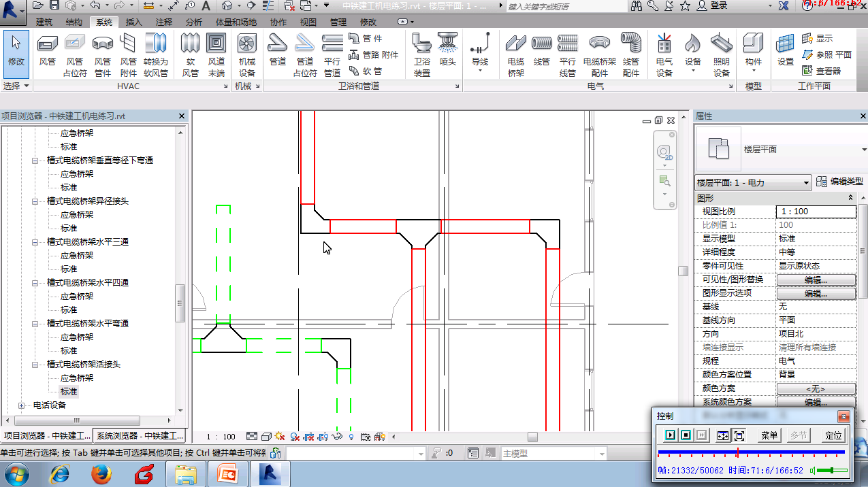Click 编辑... button for 可见性/图形替换
The image size is (868, 487).
(816, 280)
